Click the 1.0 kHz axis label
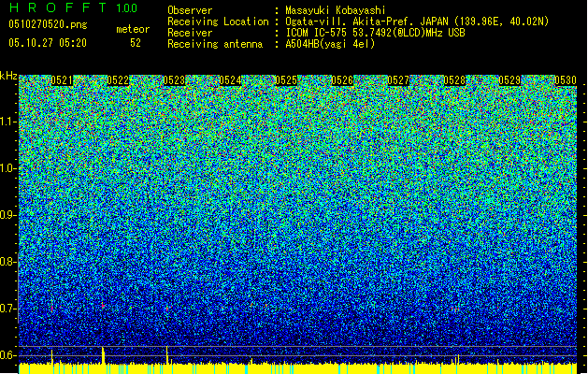 coord(8,168)
